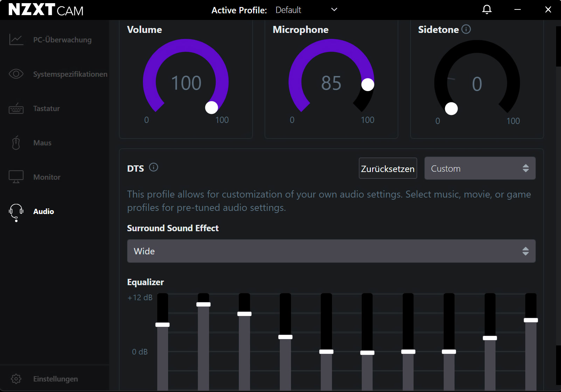The height and width of the screenshot is (392, 561).
Task: Click the Sidetone dial knob
Action: [x=451, y=109]
